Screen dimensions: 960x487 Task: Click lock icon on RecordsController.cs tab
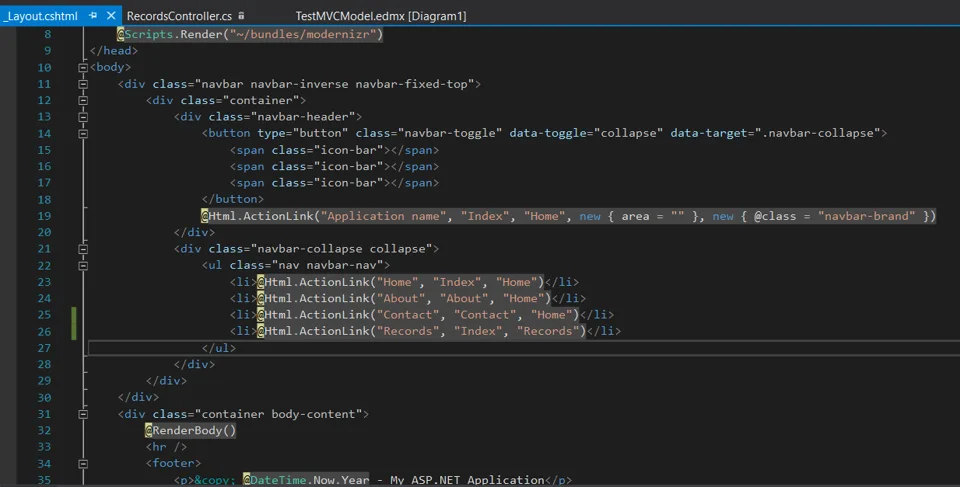[x=241, y=16]
